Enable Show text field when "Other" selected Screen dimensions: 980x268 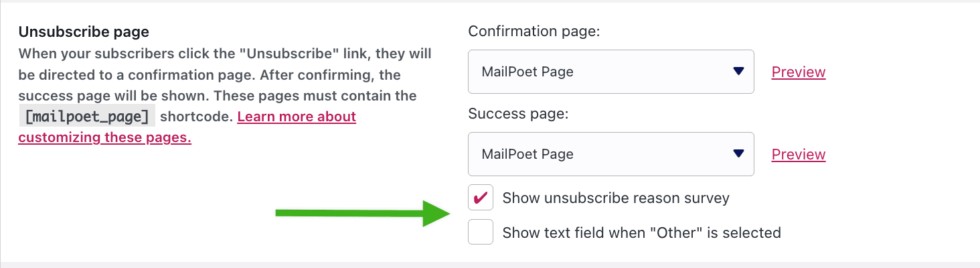coord(481,232)
